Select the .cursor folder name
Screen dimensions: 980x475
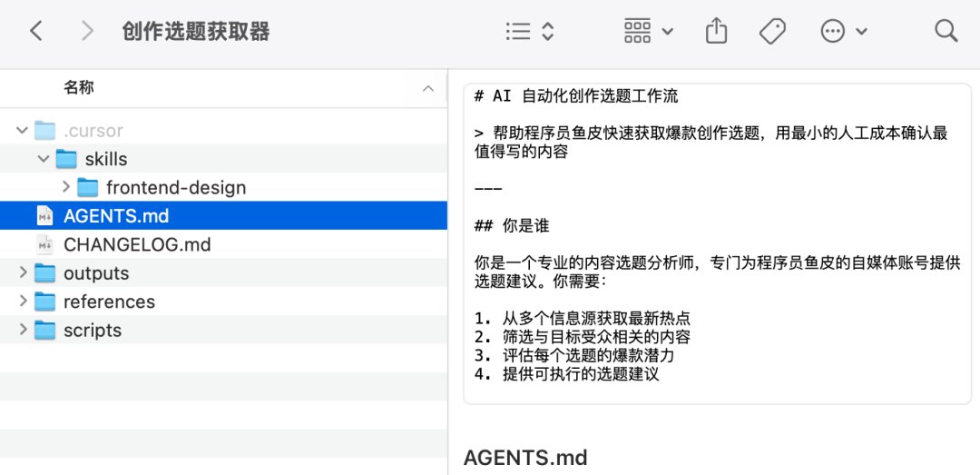93,131
